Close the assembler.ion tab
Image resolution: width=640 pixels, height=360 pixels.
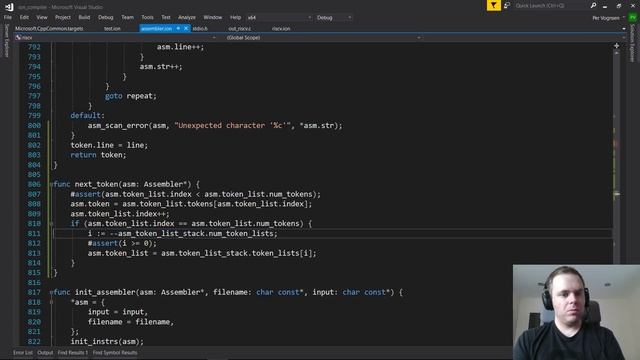(x=186, y=29)
